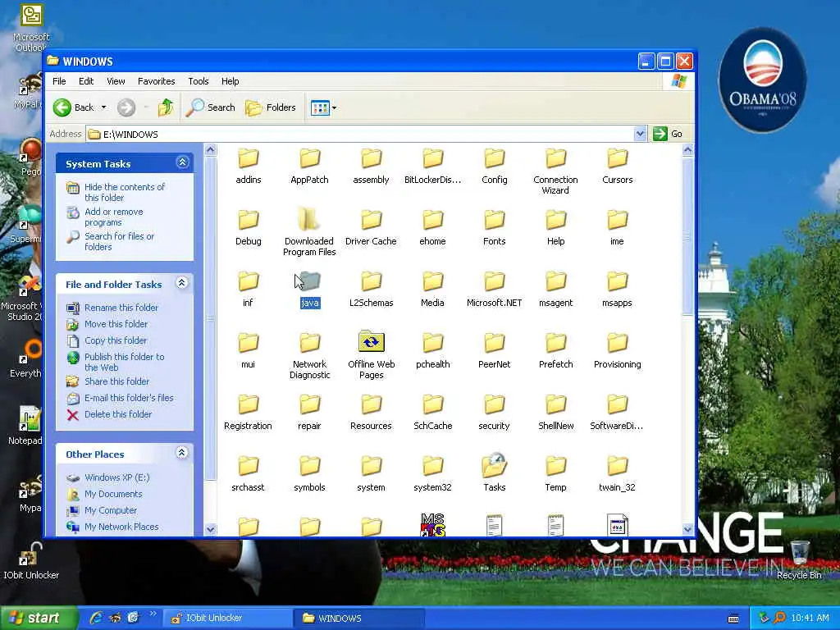Image resolution: width=840 pixels, height=630 pixels.
Task: Collapse the File and Folder Tasks panel
Action: pos(182,283)
